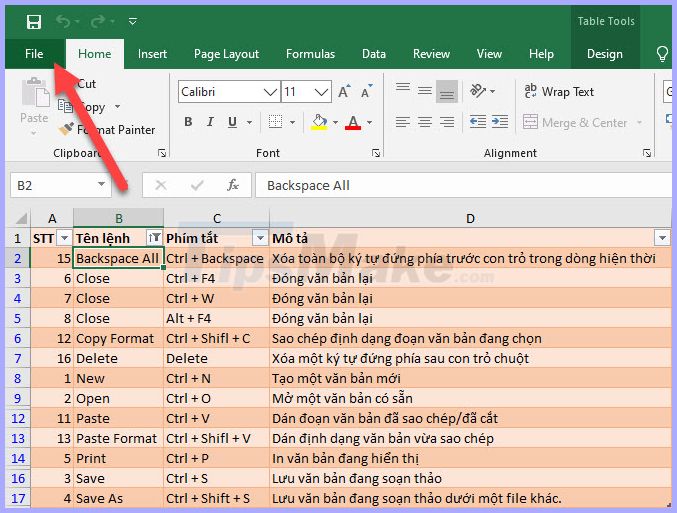Click the Align Right icon

(447, 122)
